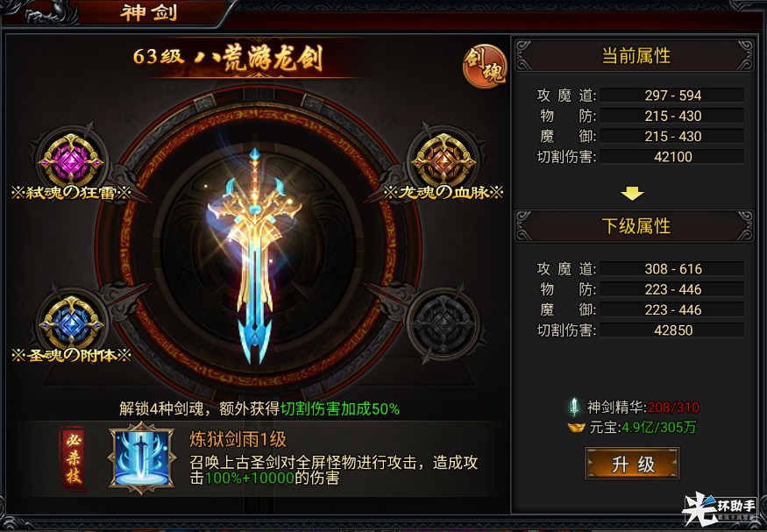Click the yellow down arrow between attributes
Screen dimensions: 767x532
pos(632,194)
